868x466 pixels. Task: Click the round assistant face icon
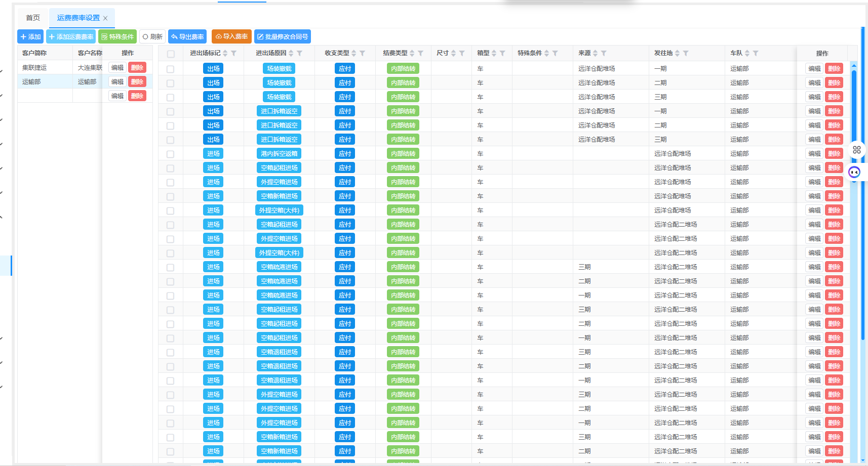(x=854, y=172)
